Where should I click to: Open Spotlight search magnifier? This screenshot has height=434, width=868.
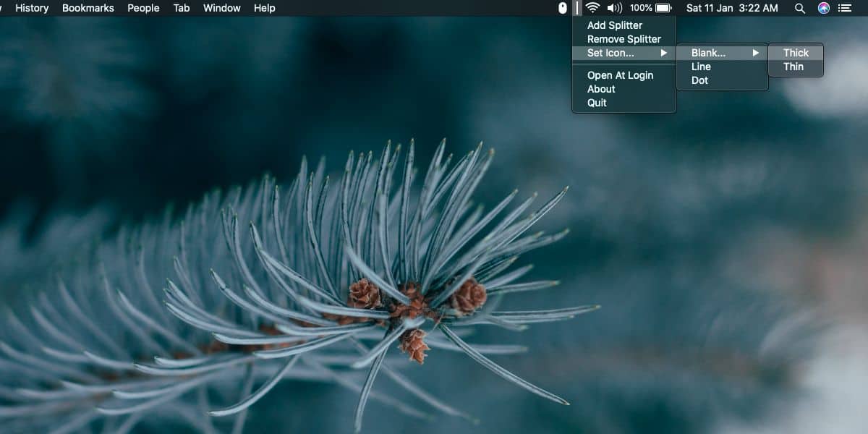(800, 8)
